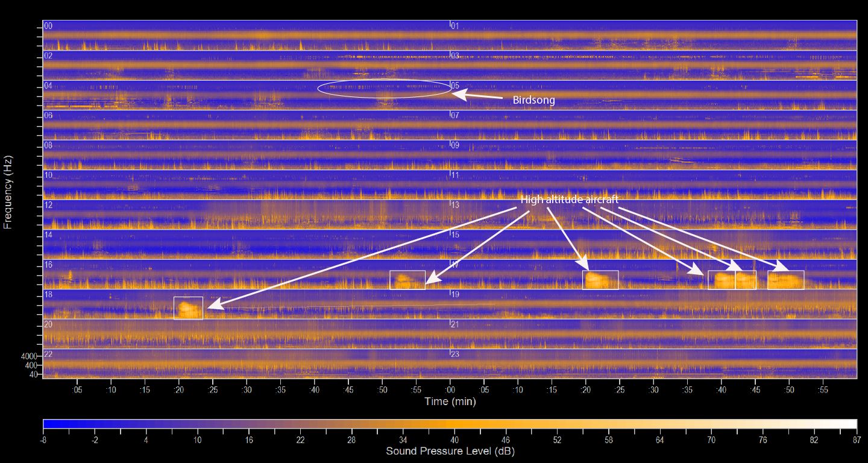Click the hour 07 row label

click(x=455, y=115)
